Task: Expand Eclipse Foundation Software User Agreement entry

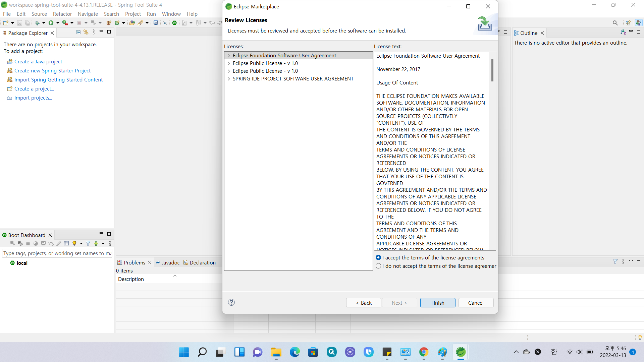Action: pyautogui.click(x=229, y=56)
